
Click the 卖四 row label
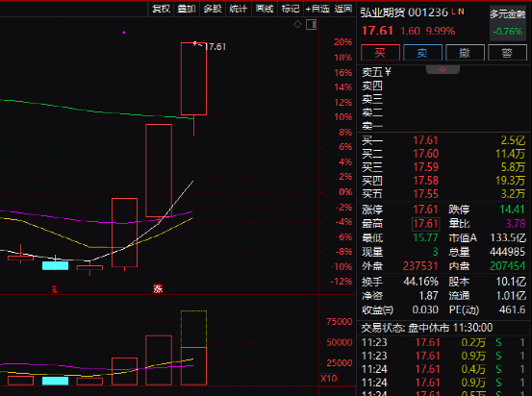point(372,86)
